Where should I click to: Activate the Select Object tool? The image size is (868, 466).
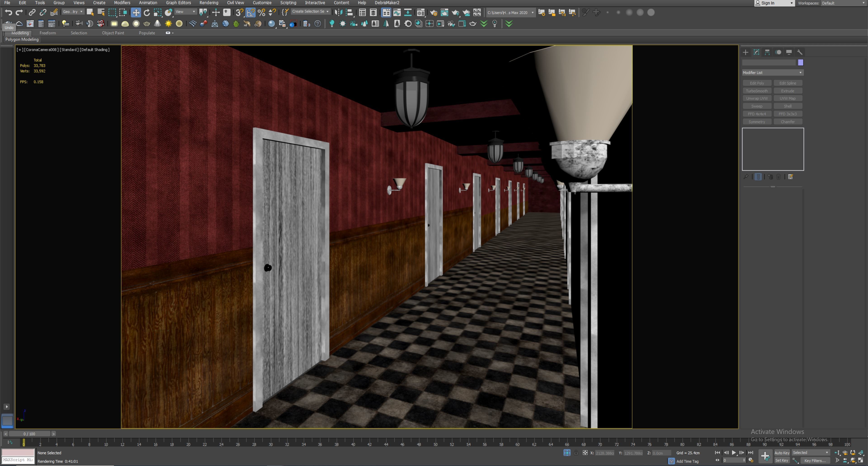[90, 12]
